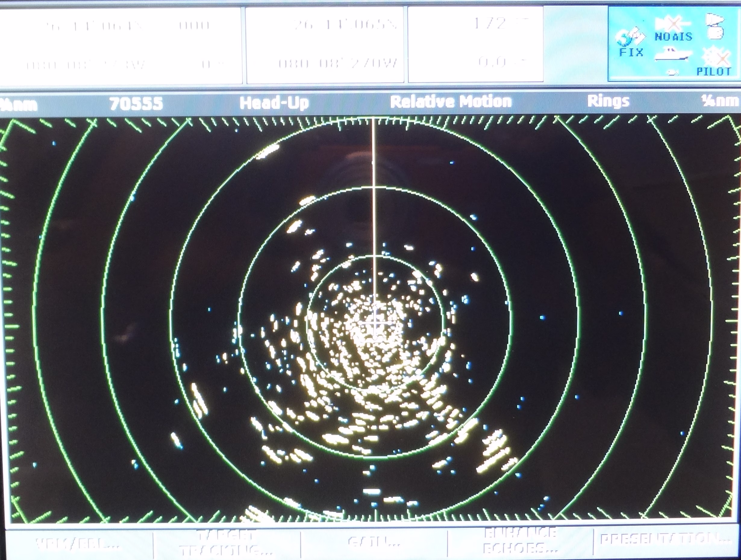
Task: Toggle the Rings indicator in status bar
Action: [608, 101]
